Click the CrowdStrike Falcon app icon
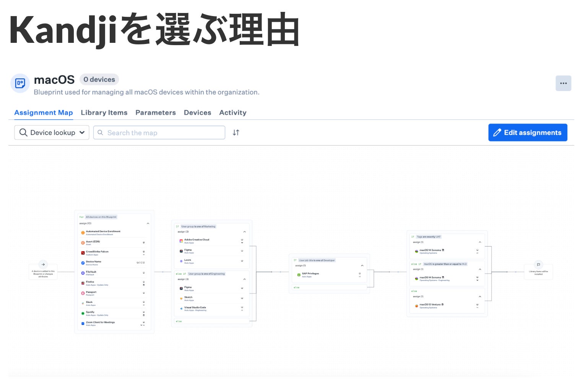Screen dimensions: 588x384 tap(83, 253)
